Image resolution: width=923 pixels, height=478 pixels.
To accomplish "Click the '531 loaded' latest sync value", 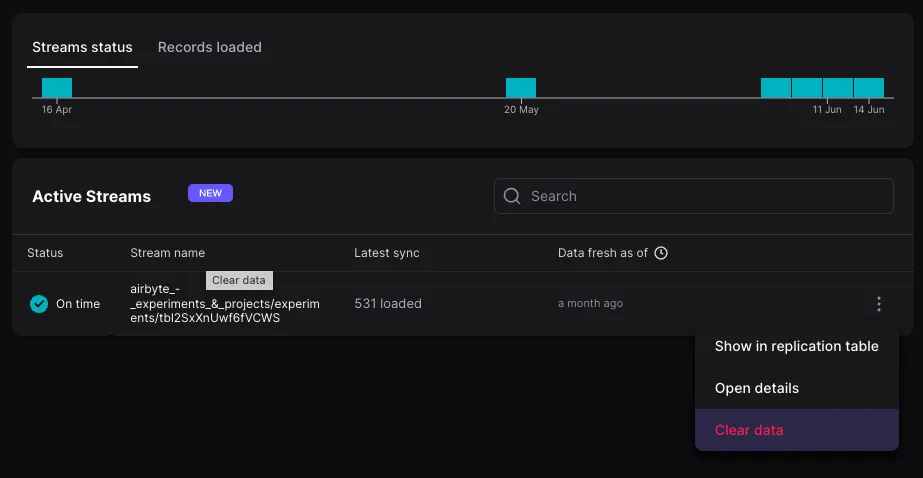I will click(x=388, y=304).
